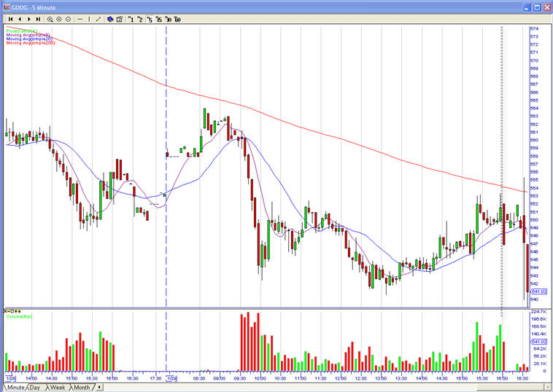553x392 pixels.
Task: Switch to the 1 minute interval button
Action: 131,19
